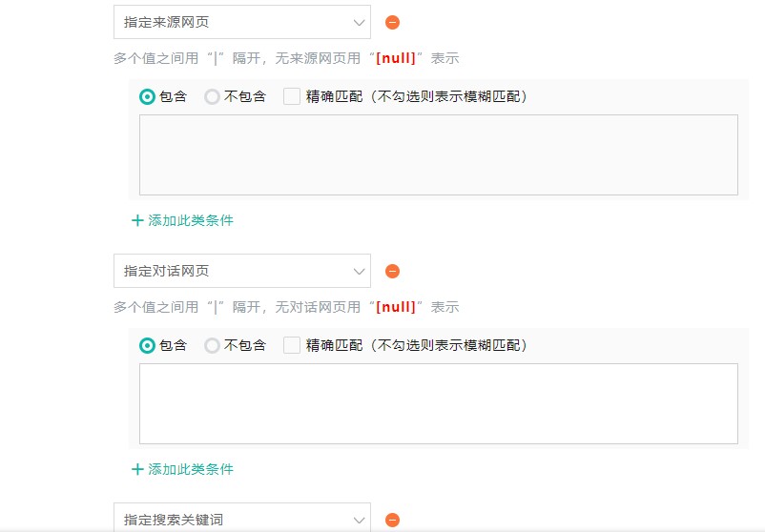The width and height of the screenshot is (765, 532).
Task: Choose 不包含 radio for 来源网页 condition
Action: pos(212,96)
